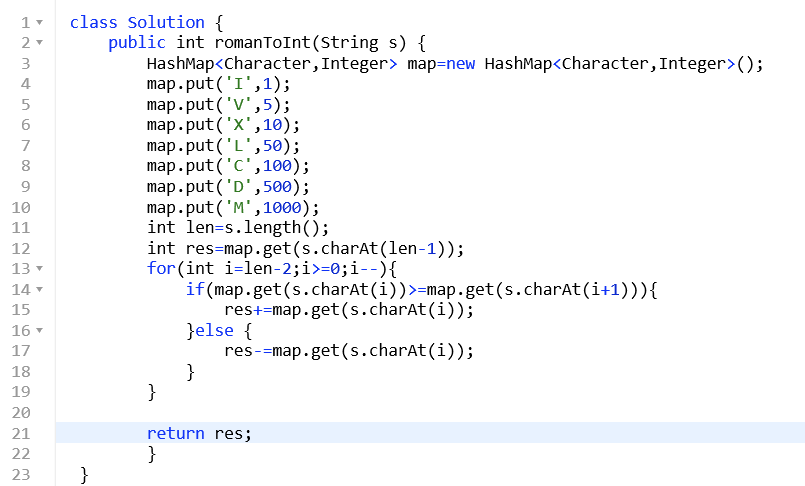Click line number 3 in gutter

point(26,64)
